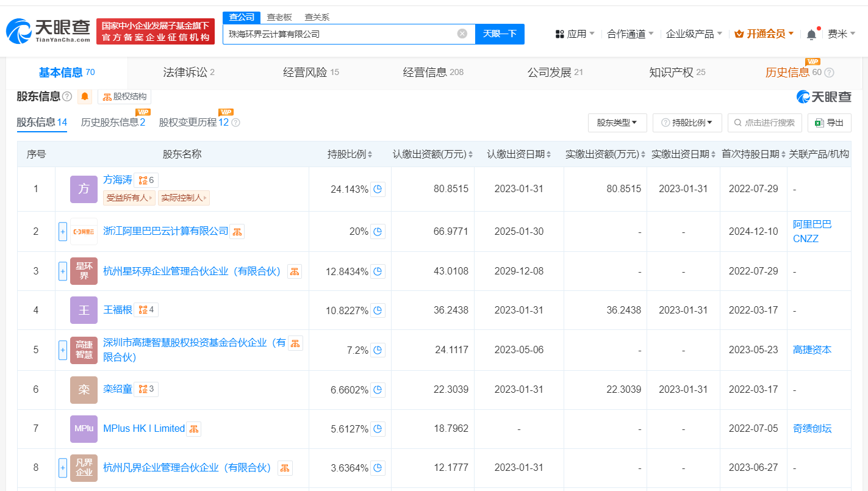Expand 杭州星环界企业管理合伙企业 row details
Screen dimensions: 868x491
pos(63,271)
